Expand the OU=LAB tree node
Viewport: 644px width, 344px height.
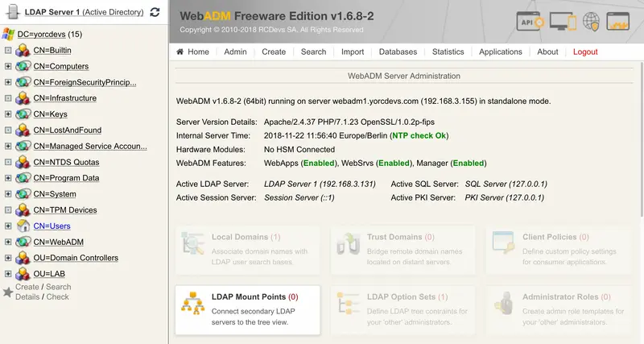tap(8, 274)
